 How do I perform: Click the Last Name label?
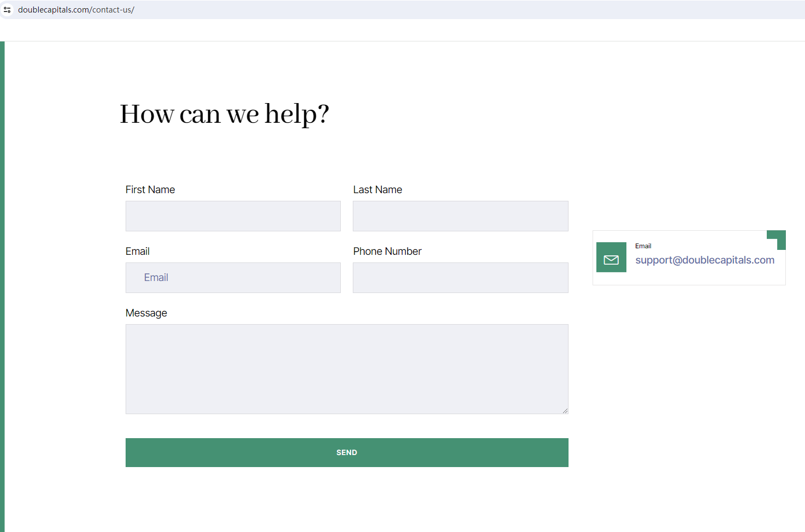(x=377, y=190)
